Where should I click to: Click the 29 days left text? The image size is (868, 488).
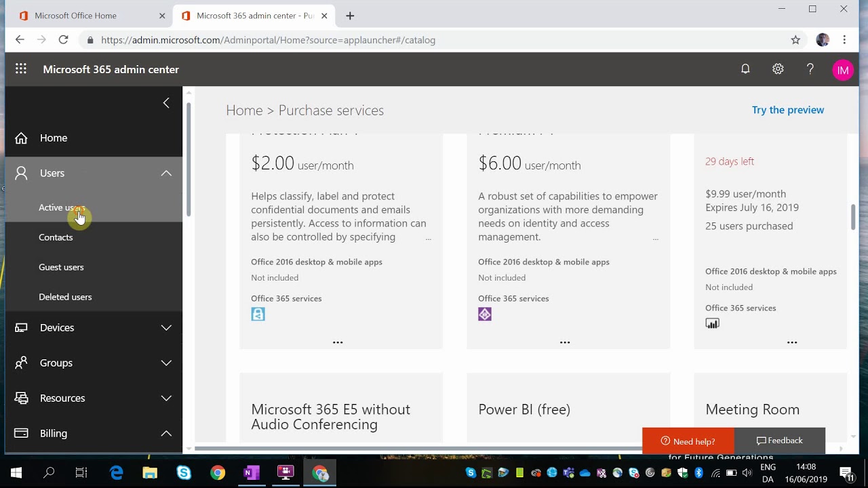click(x=730, y=161)
